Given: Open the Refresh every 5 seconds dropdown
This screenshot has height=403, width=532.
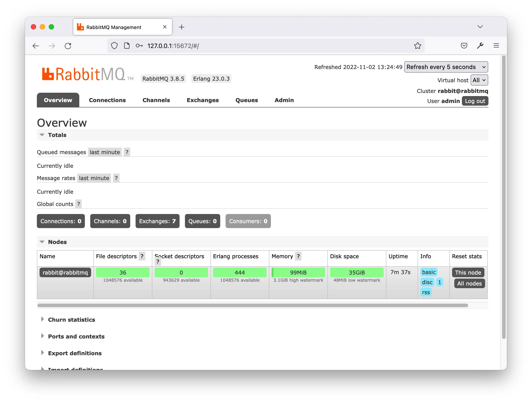Looking at the screenshot, I should (446, 67).
